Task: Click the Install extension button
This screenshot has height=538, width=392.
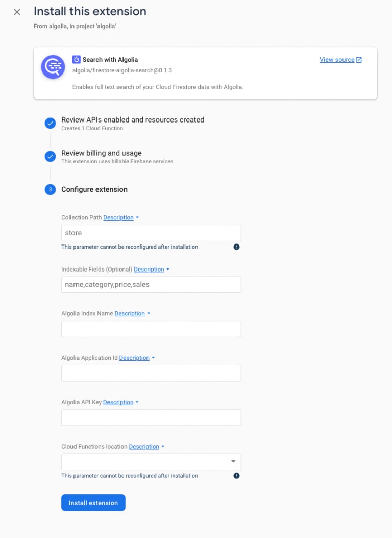Action: coord(93,503)
